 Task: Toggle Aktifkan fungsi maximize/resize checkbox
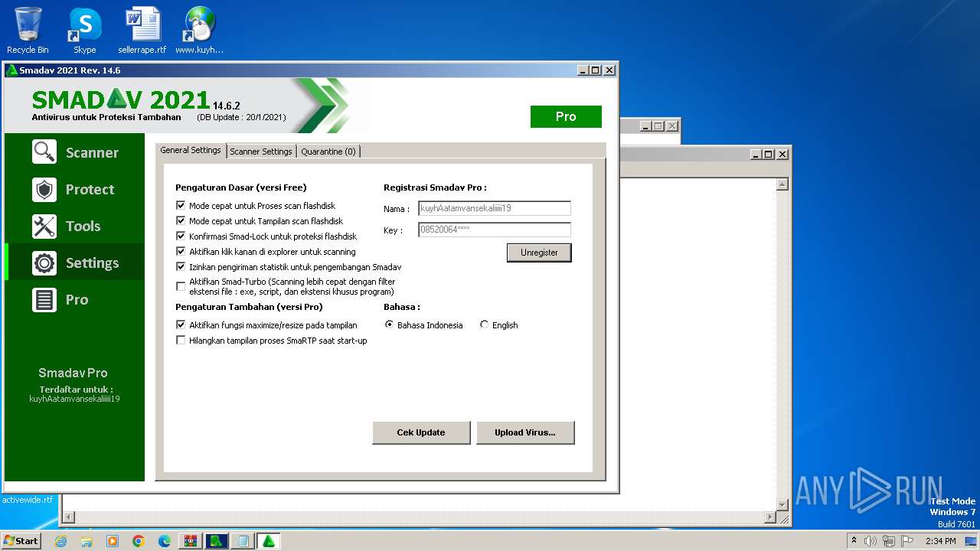tap(181, 325)
